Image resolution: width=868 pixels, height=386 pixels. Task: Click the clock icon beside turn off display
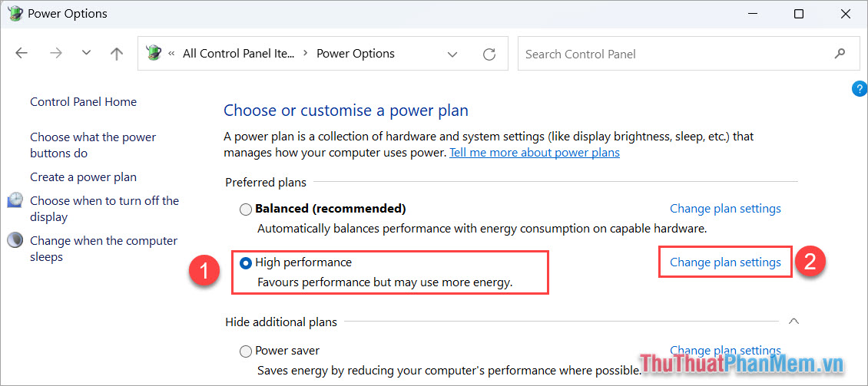(15, 200)
